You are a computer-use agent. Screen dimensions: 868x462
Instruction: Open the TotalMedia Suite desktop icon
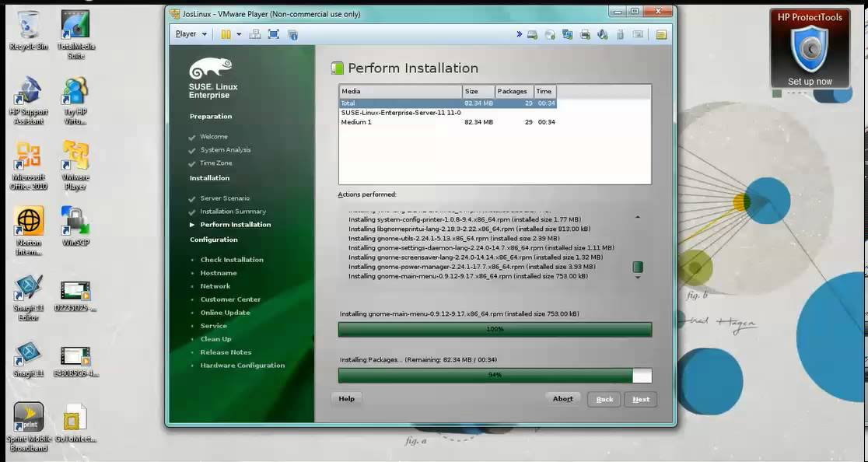(x=76, y=34)
